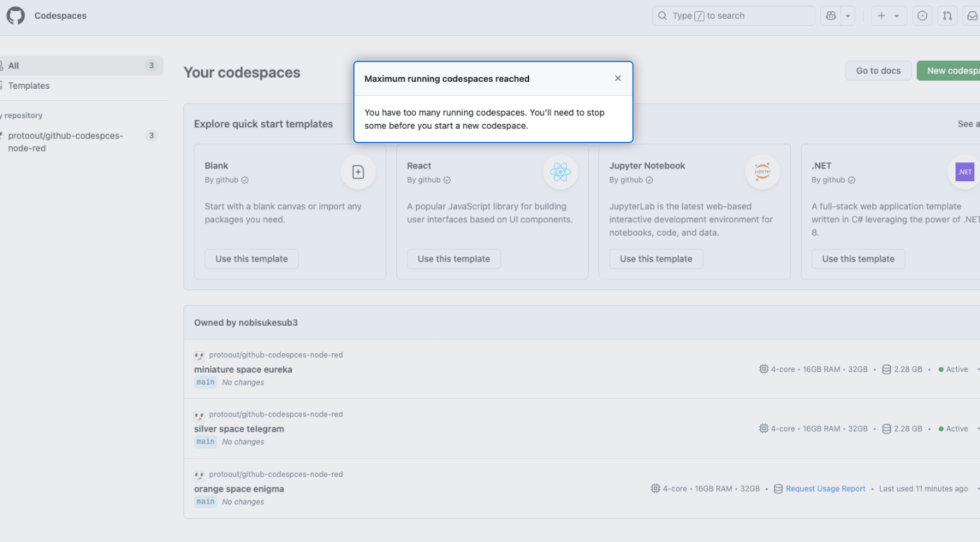Click the Go to docs button
The width and height of the screenshot is (980, 542).
pyautogui.click(x=878, y=71)
